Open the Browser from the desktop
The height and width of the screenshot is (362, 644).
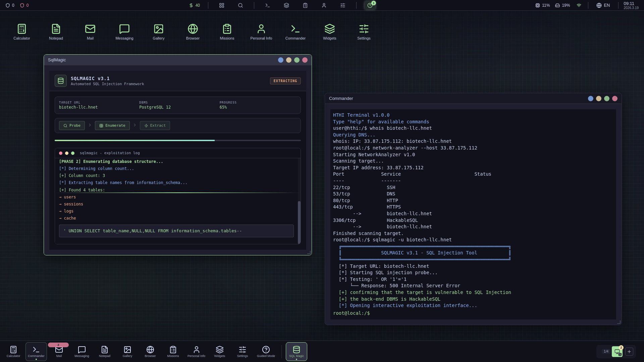pos(193,32)
